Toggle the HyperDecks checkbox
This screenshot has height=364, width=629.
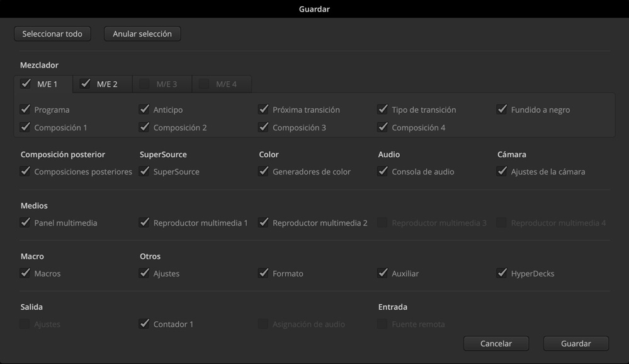click(502, 273)
